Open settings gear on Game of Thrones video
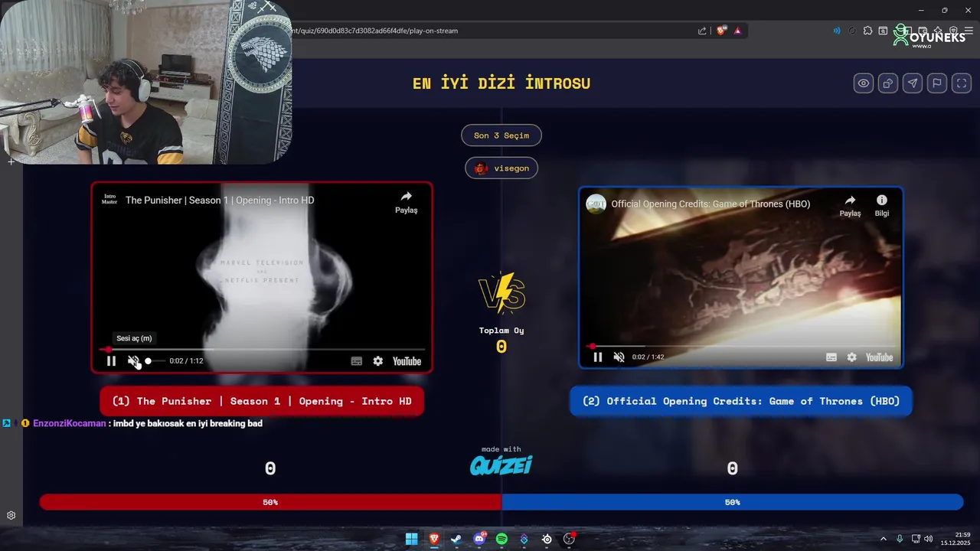Image resolution: width=980 pixels, height=551 pixels. [852, 357]
